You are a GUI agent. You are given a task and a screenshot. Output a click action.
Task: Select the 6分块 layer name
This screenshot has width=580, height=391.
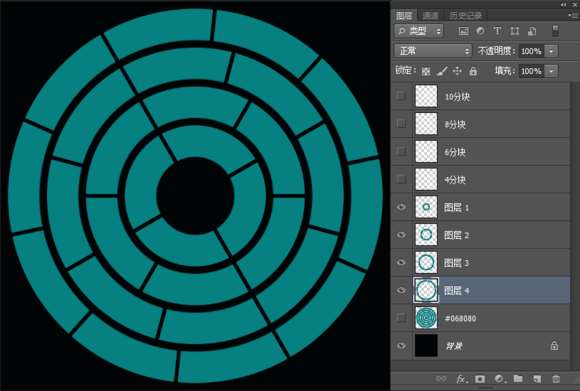click(x=455, y=152)
